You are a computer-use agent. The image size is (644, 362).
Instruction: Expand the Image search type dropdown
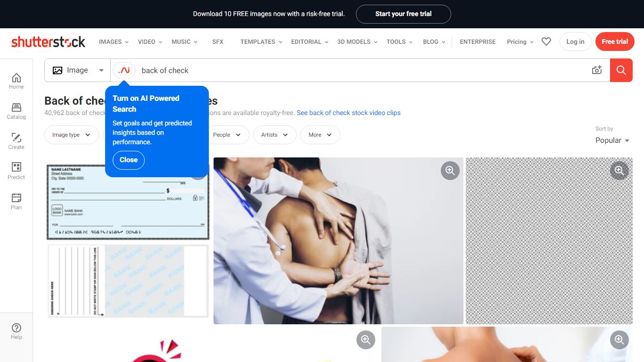[78, 70]
